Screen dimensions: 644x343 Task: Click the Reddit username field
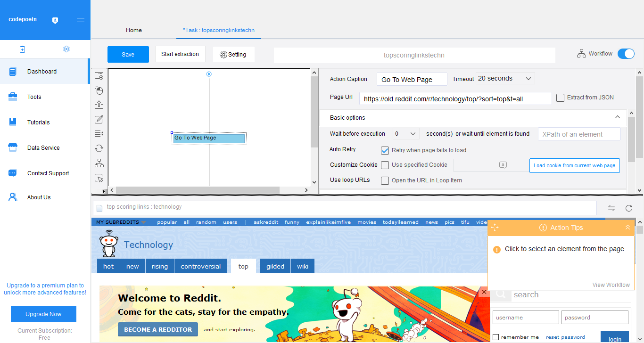coord(526,318)
